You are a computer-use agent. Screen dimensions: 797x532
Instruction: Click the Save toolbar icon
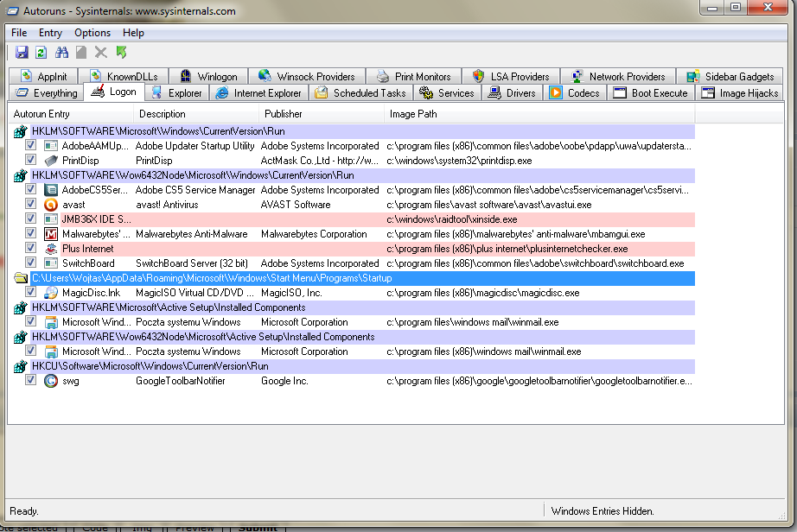[x=22, y=53]
